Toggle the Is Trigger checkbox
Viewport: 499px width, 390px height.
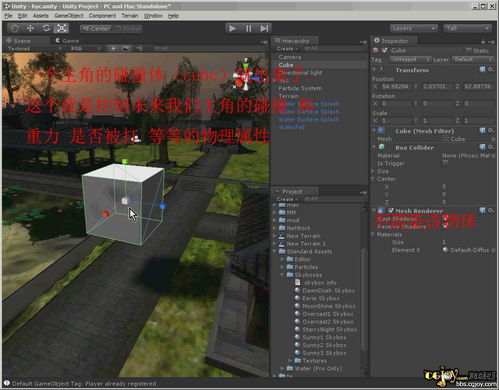pyautogui.click(x=445, y=163)
